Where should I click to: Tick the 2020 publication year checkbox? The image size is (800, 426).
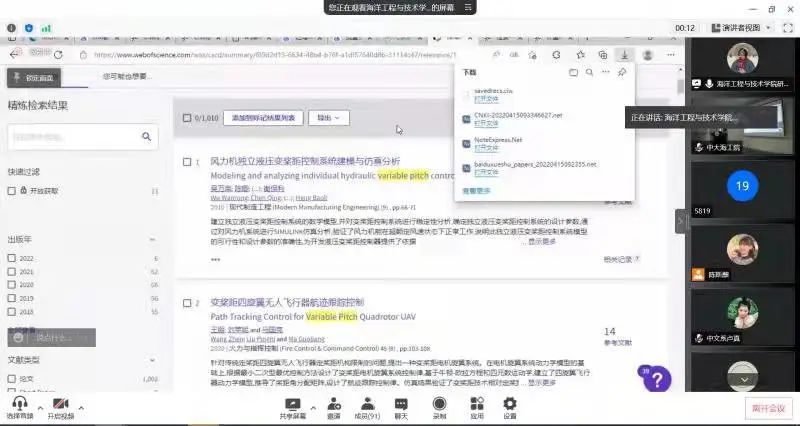11,285
